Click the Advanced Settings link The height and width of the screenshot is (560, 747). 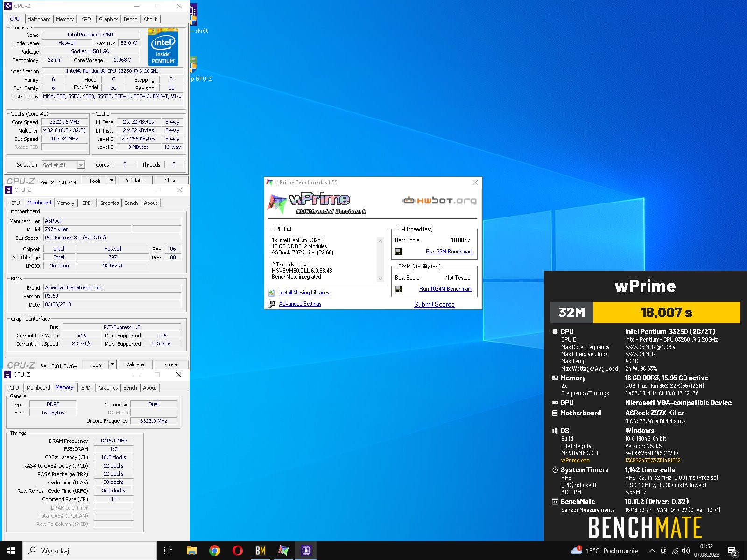click(300, 304)
